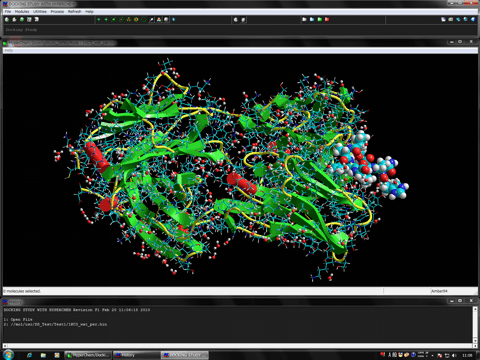Click the multicolored molecules toolbar icon
This screenshot has height=360, width=480.
159,19
